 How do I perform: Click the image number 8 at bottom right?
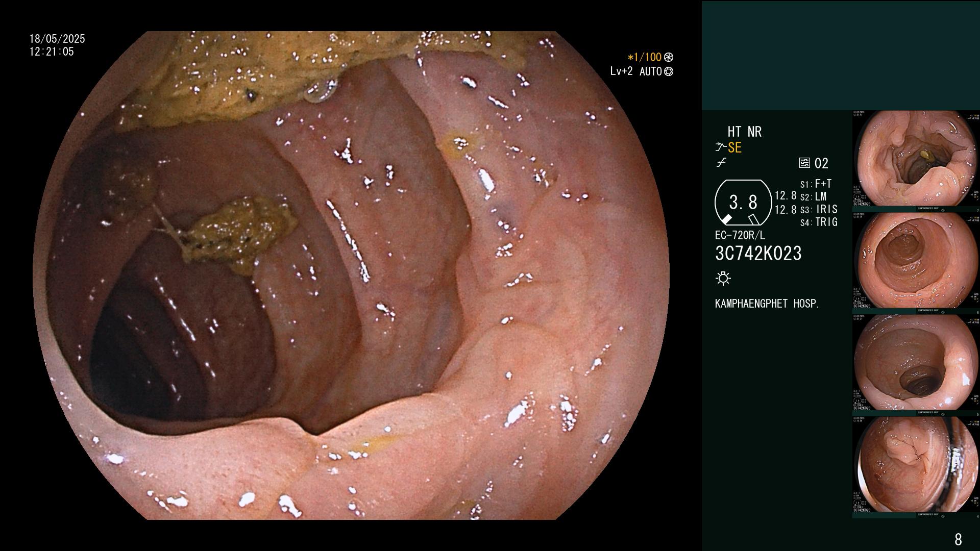(x=958, y=539)
